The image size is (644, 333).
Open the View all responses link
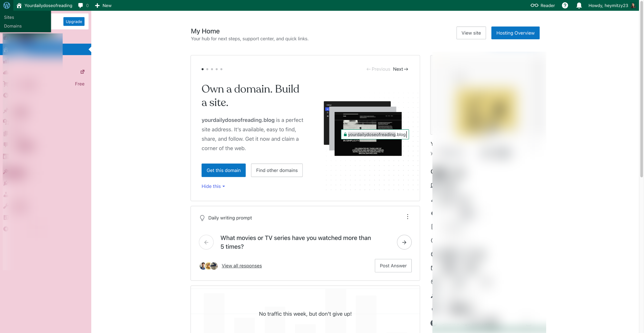click(242, 265)
